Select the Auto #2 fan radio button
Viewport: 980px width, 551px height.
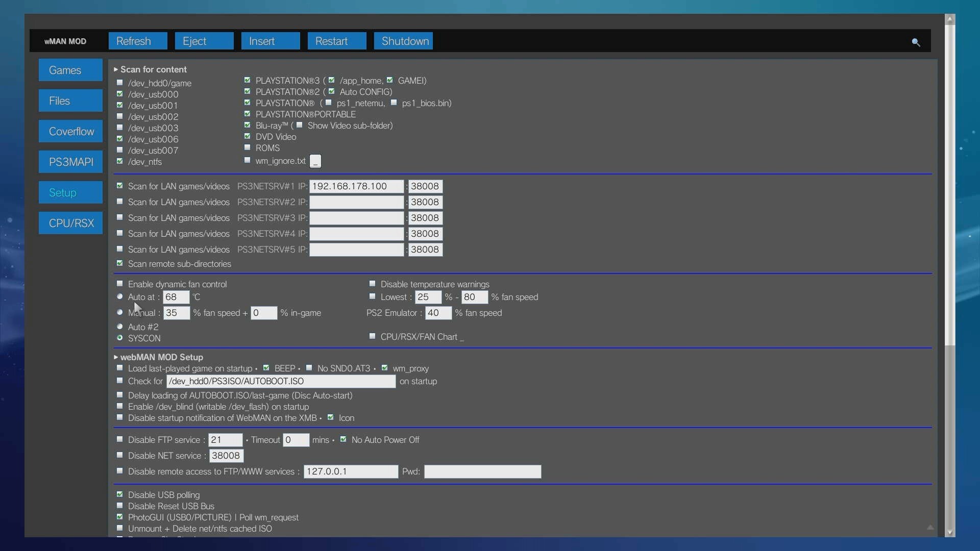(x=120, y=327)
